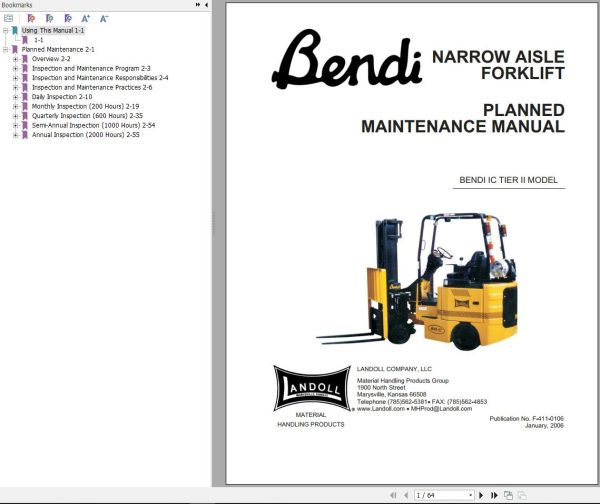Open Quarterly Inspection (600 Hours) 2-35 bookmark
The image size is (600, 504).
click(87, 116)
